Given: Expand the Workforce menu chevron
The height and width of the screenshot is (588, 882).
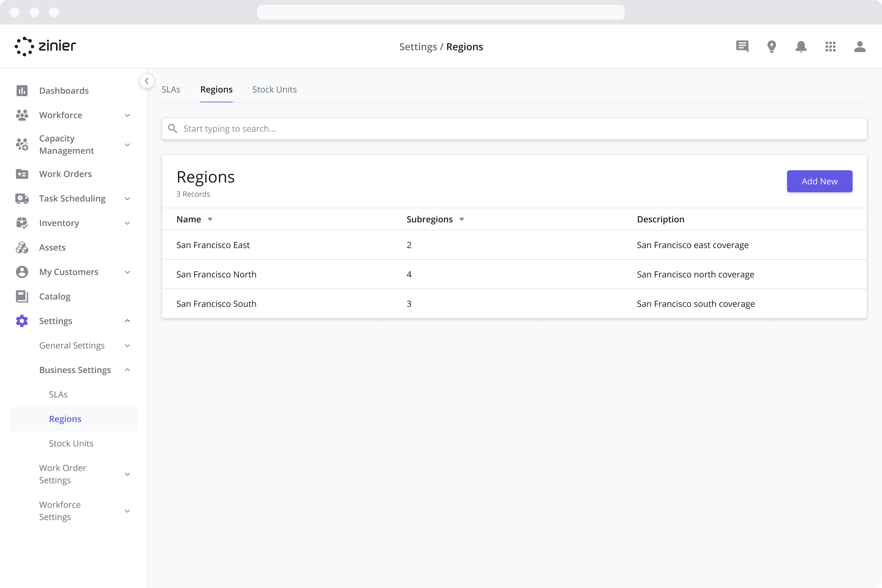Looking at the screenshot, I should (x=127, y=115).
